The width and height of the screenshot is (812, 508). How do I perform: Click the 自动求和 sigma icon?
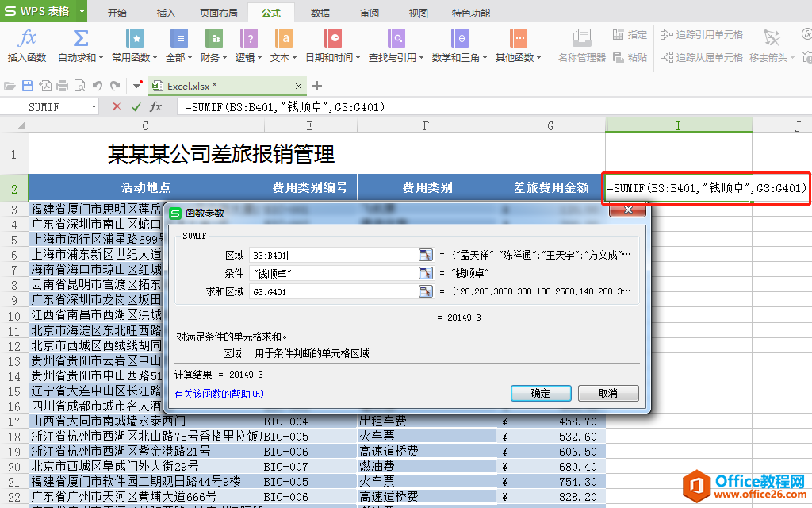point(80,38)
